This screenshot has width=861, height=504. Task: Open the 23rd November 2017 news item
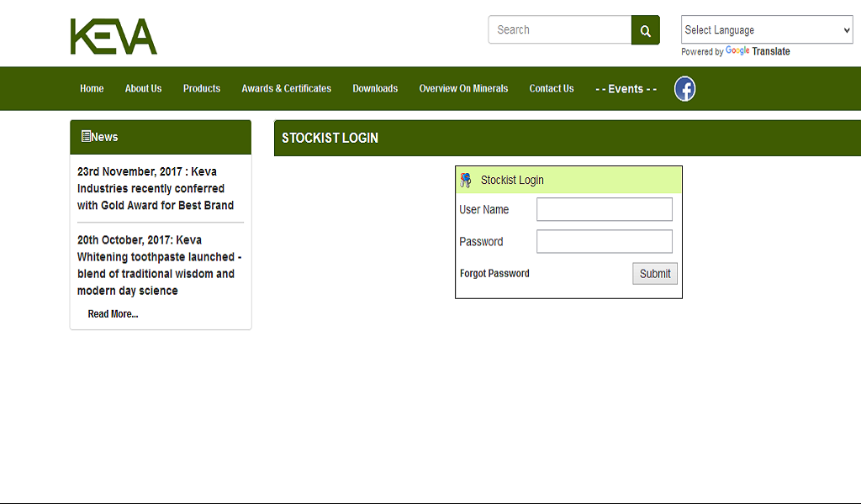156,188
